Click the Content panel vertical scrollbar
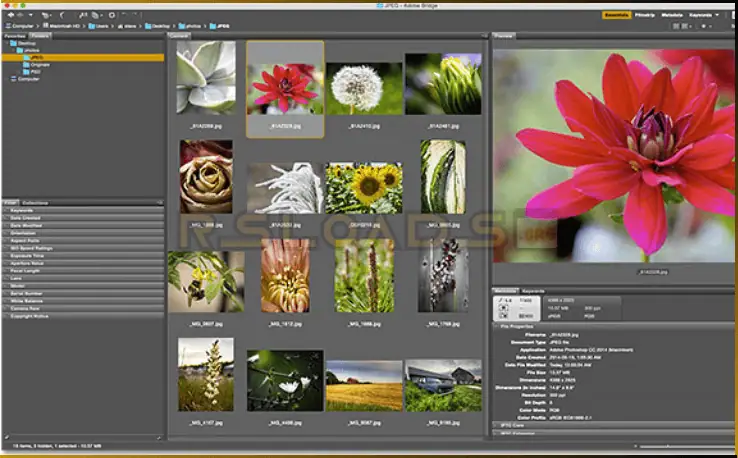Viewport: 738px width, 458px height. point(487,238)
